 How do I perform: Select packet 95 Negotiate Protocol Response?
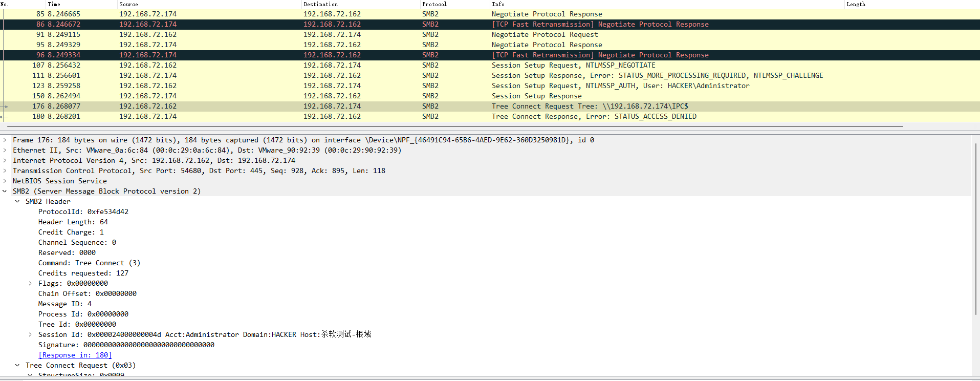click(490, 45)
